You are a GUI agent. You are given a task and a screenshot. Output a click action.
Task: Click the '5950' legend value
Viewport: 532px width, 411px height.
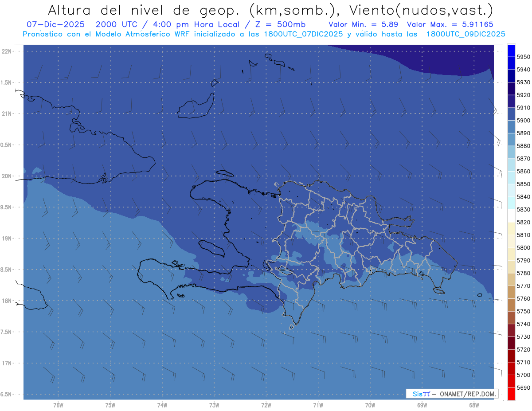(x=523, y=57)
